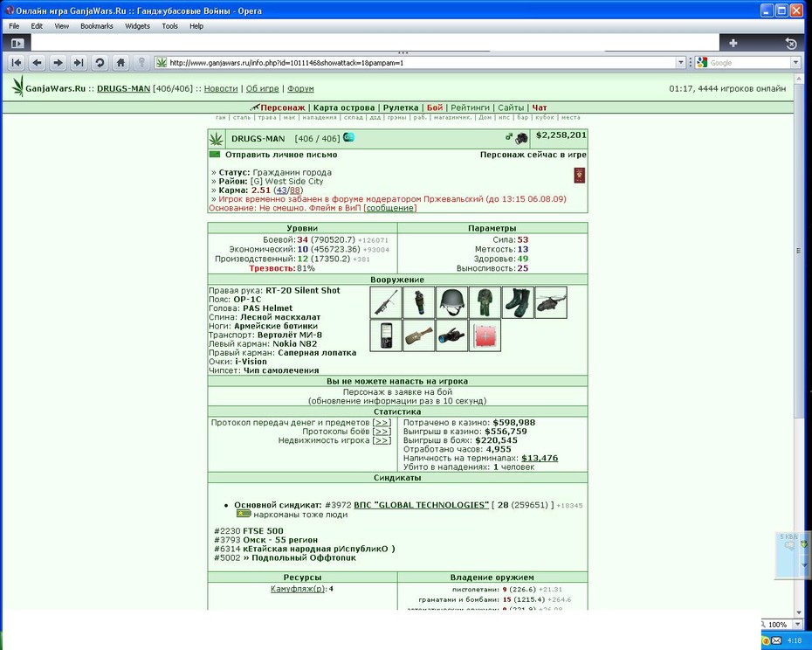Go back with the Back arrow
812x650 pixels.
click(37, 63)
